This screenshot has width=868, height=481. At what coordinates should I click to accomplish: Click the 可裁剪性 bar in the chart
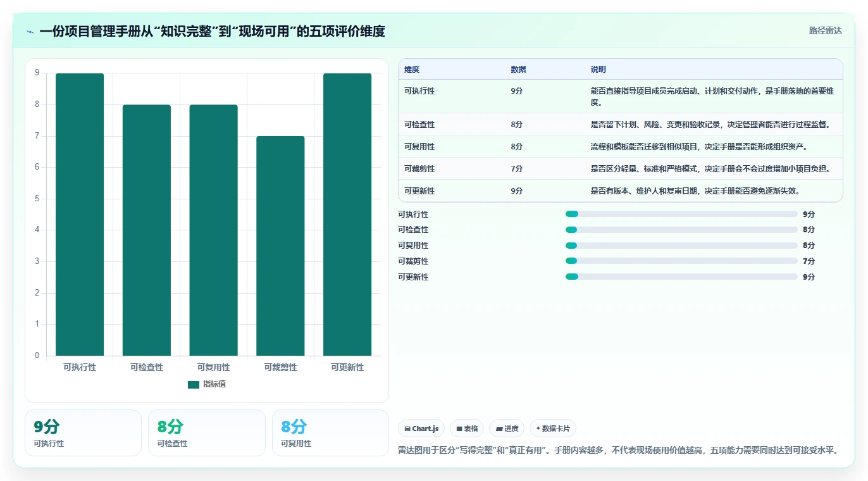(x=280, y=246)
